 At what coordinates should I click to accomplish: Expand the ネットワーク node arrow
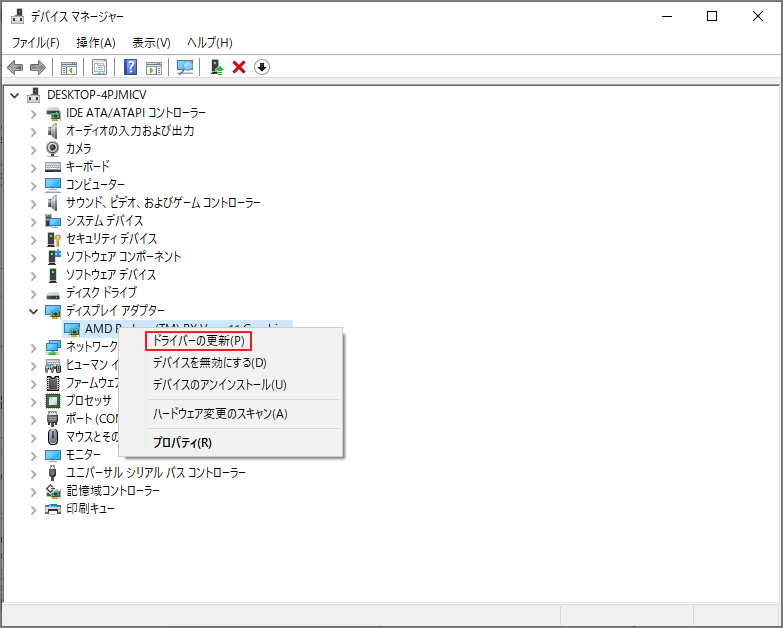pos(33,347)
